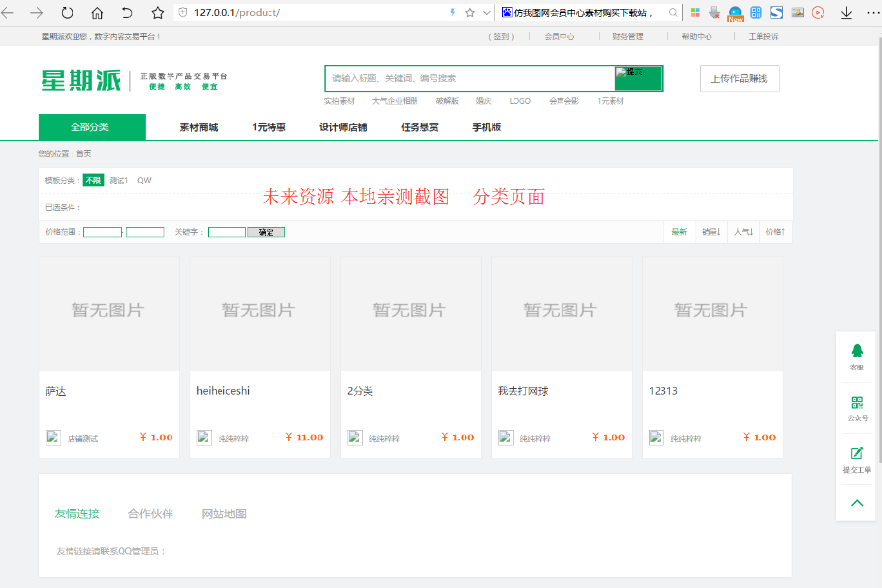Screen dimensions: 882x588
Task: Click the browser refresh icon
Action: pyautogui.click(x=67, y=13)
